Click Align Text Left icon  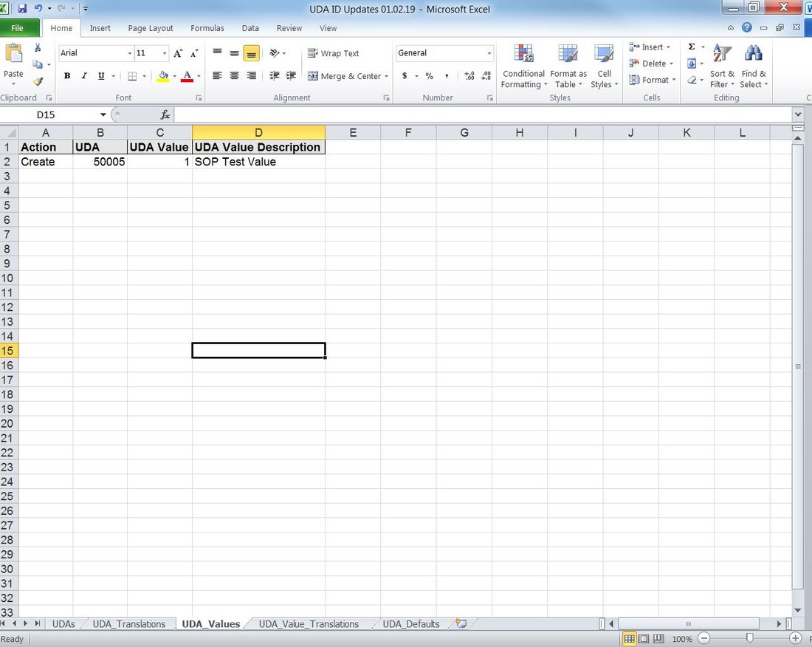pyautogui.click(x=218, y=75)
